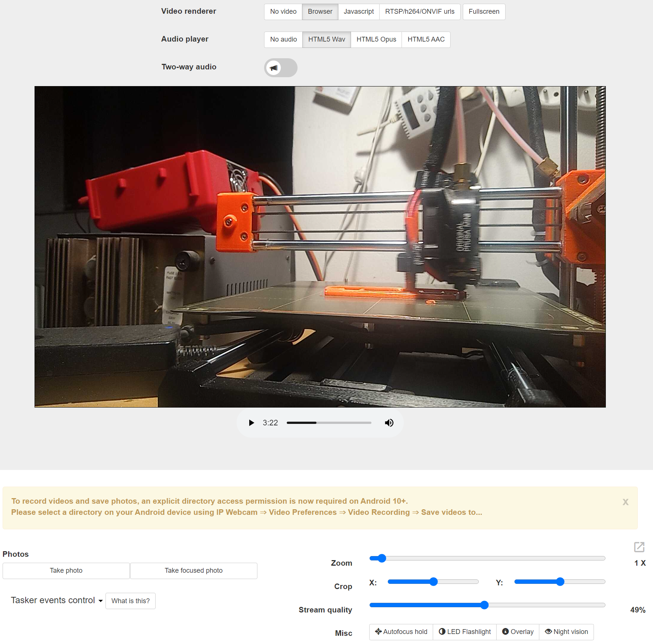653x644 pixels.
Task: Select No video renderer
Action: click(283, 12)
